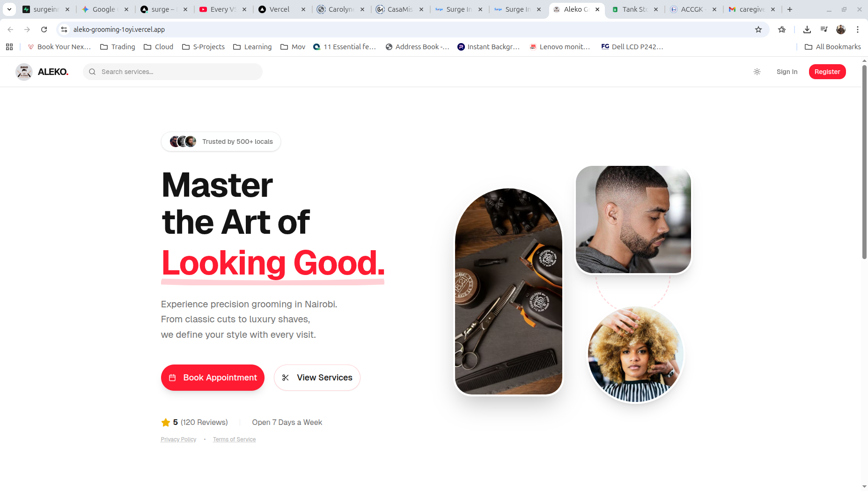Click the Aleko logo avatar

[24, 72]
